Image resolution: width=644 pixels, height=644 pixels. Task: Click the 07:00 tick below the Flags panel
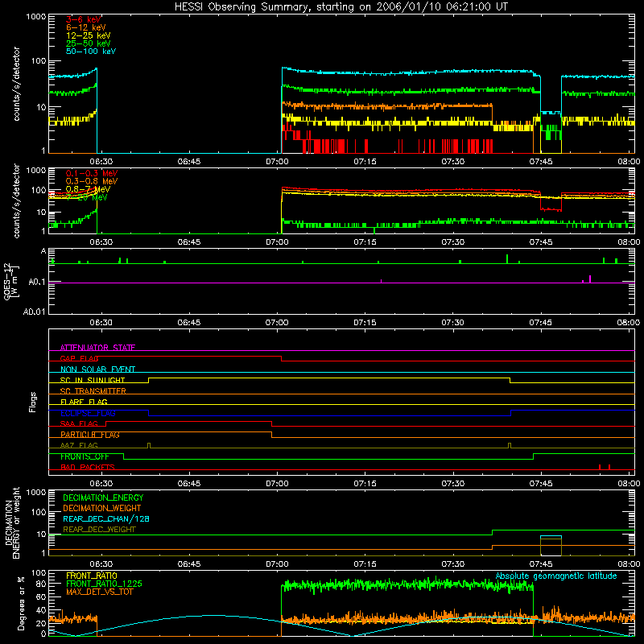coord(277,484)
